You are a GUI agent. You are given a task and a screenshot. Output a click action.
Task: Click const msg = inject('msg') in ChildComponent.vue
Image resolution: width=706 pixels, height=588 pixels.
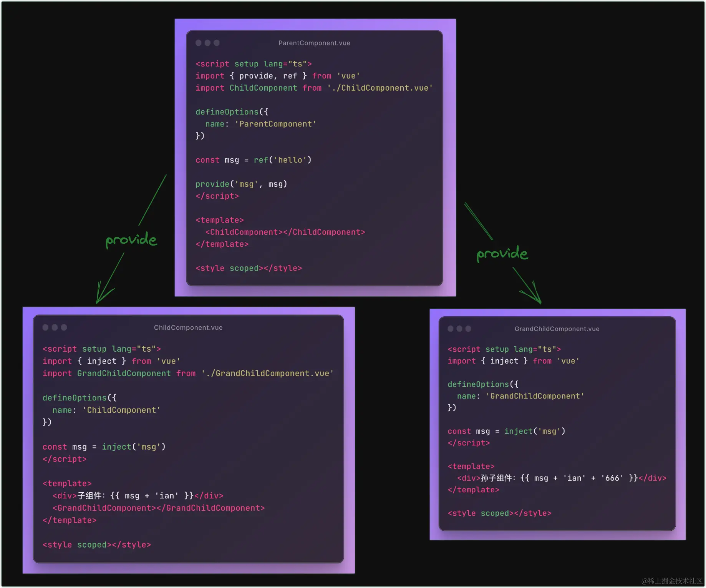(104, 447)
